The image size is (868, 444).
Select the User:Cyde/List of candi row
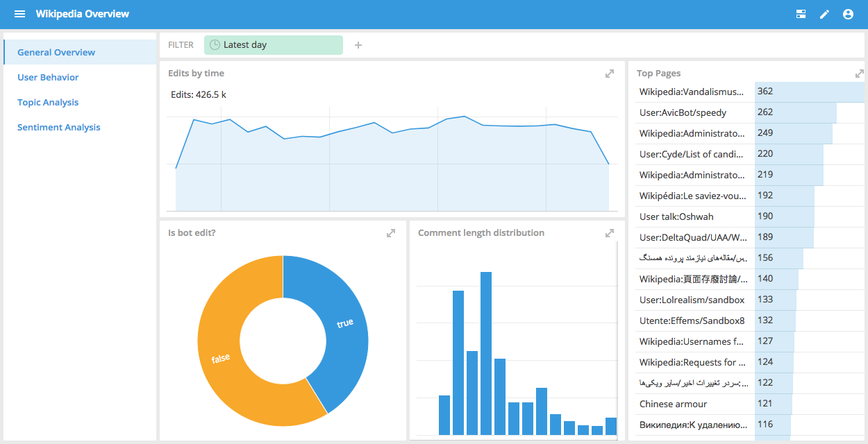751,154
